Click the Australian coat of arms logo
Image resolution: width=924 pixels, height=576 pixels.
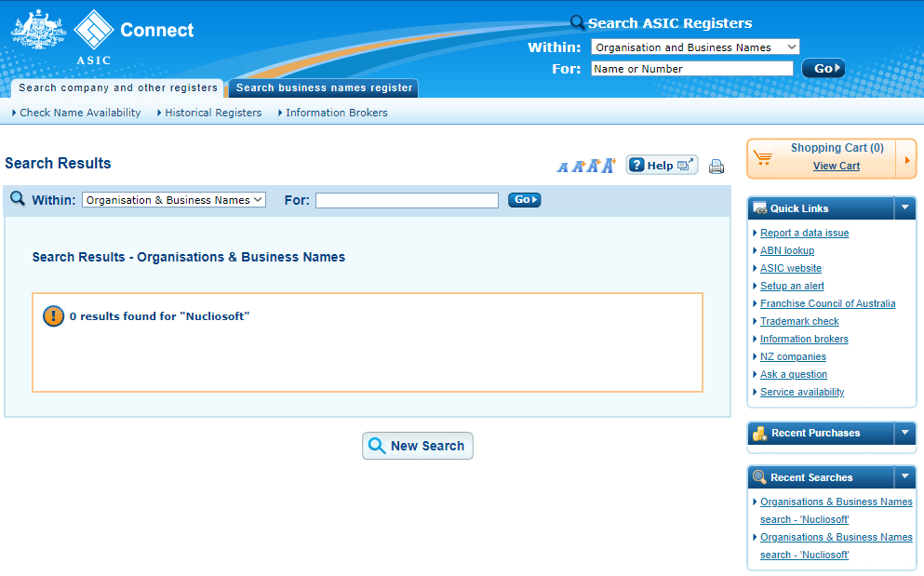pyautogui.click(x=39, y=30)
